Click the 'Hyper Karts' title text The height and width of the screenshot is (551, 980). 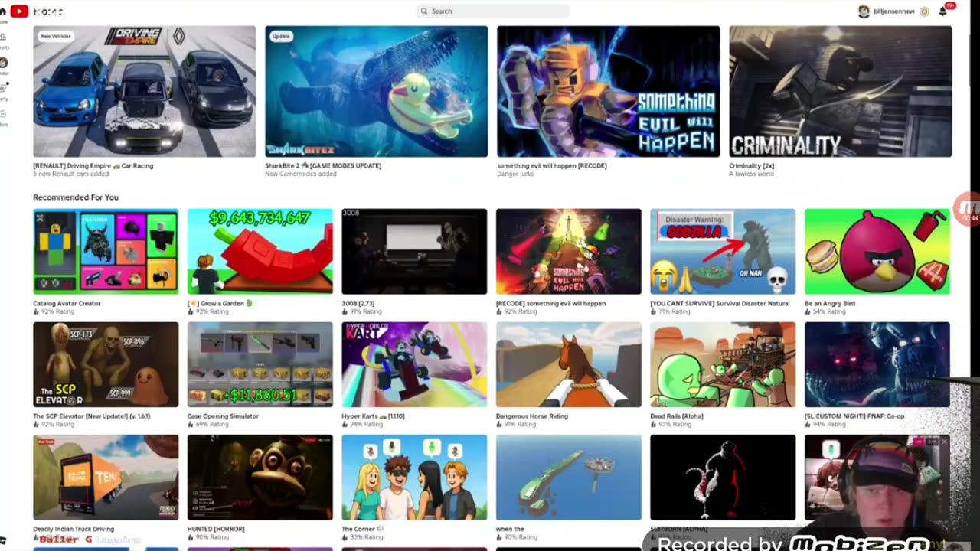coord(373,416)
